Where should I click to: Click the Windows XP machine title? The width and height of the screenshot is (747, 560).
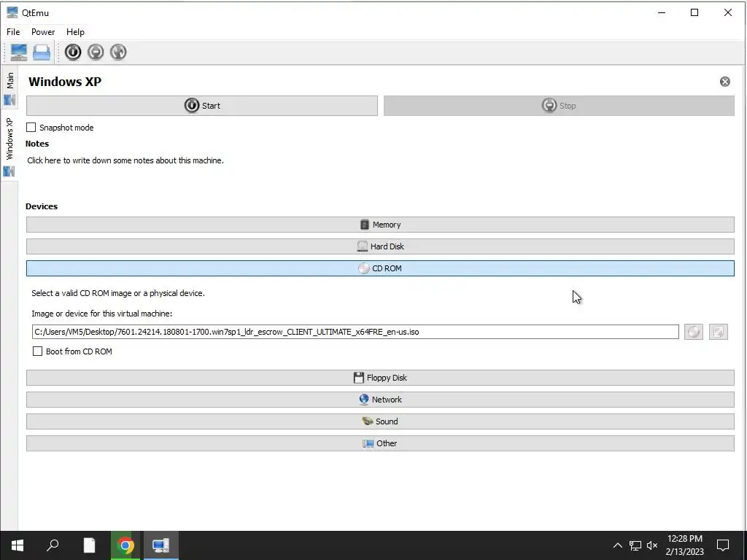pos(65,82)
